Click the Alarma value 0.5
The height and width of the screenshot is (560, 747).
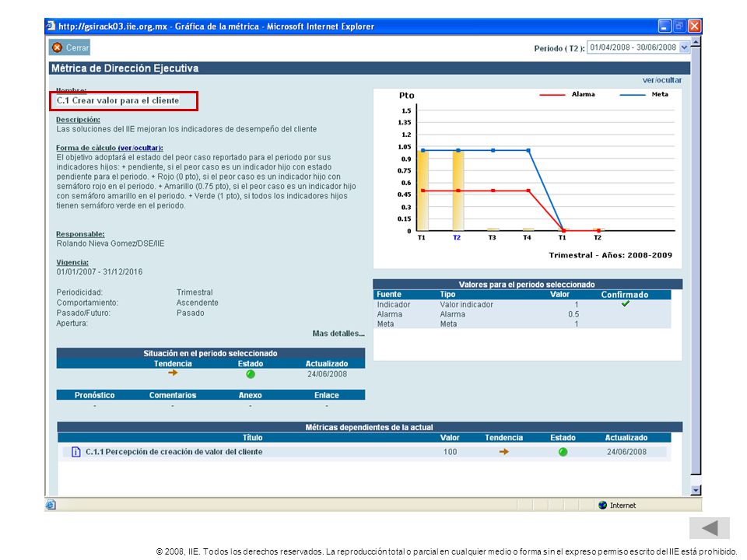[573, 313]
